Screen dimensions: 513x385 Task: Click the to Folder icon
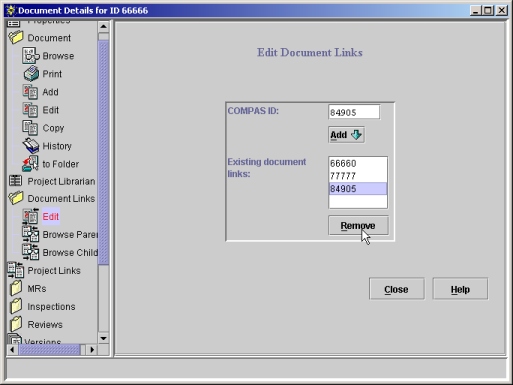(x=30, y=164)
